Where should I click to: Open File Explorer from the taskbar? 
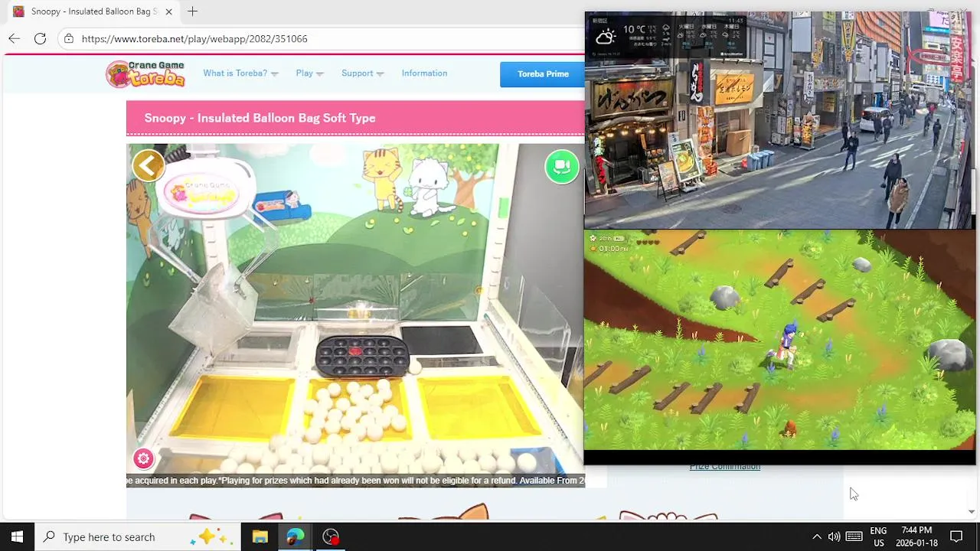pyautogui.click(x=260, y=536)
